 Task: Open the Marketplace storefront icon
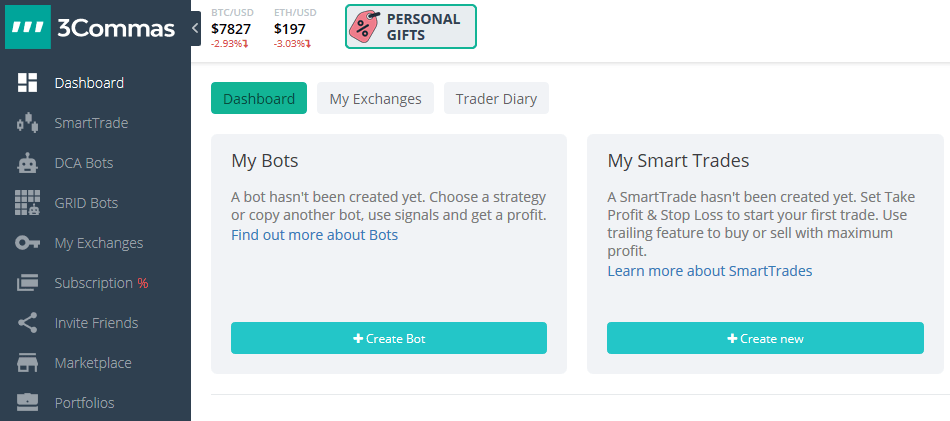(27, 363)
